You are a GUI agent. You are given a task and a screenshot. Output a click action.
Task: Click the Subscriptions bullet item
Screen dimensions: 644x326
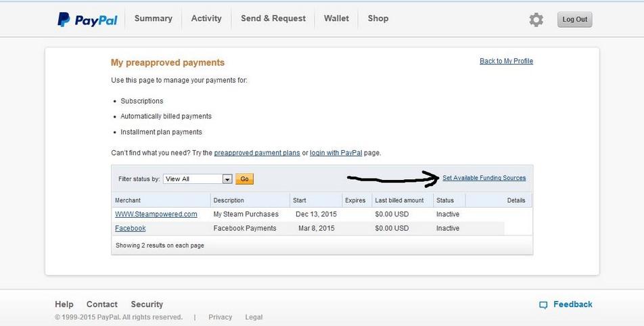click(141, 101)
